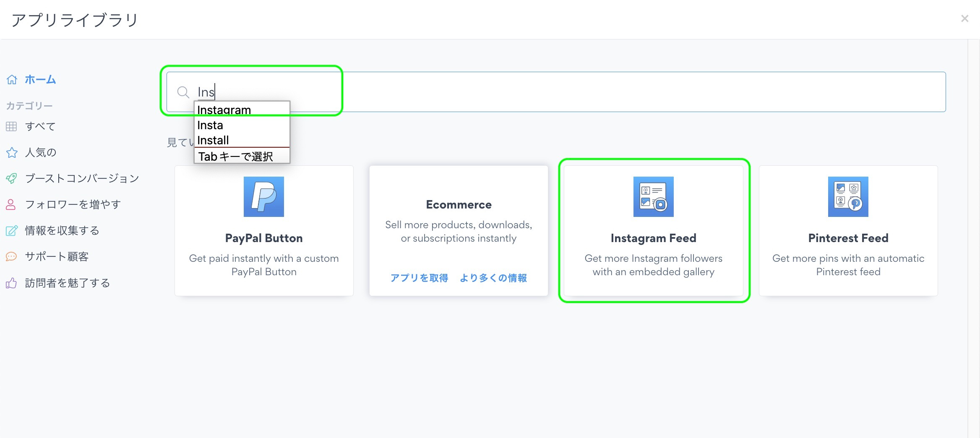
Task: Click the Instagram Feed app icon
Action: tap(654, 197)
